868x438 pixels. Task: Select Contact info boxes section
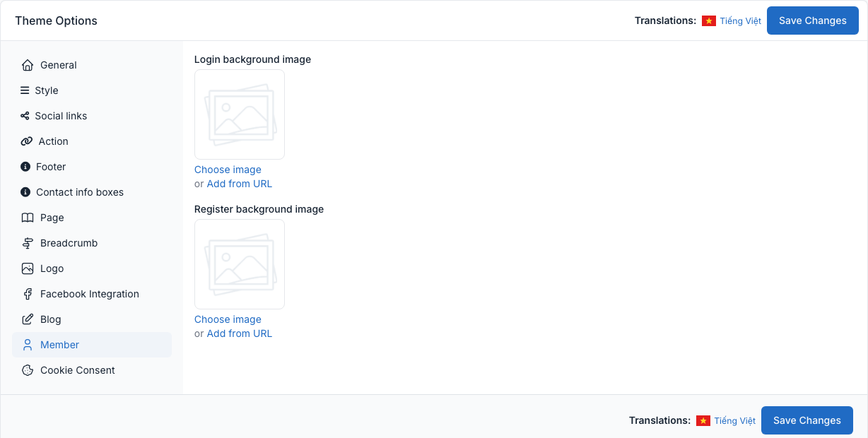tap(92, 192)
